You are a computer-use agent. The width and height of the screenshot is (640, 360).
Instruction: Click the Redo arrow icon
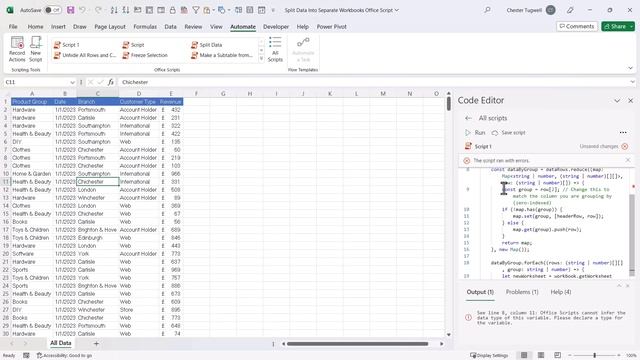tap(98, 10)
